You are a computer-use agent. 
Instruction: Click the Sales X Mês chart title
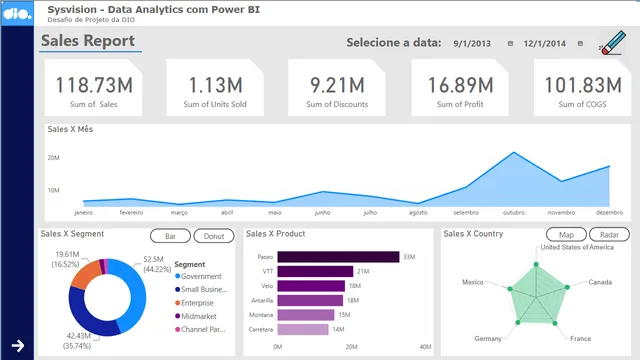(70, 129)
